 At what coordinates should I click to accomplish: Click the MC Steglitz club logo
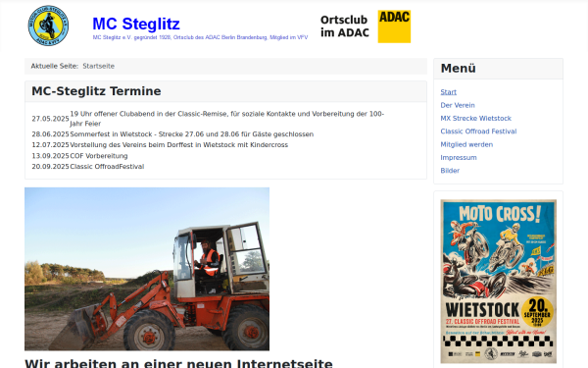pyautogui.click(x=48, y=26)
